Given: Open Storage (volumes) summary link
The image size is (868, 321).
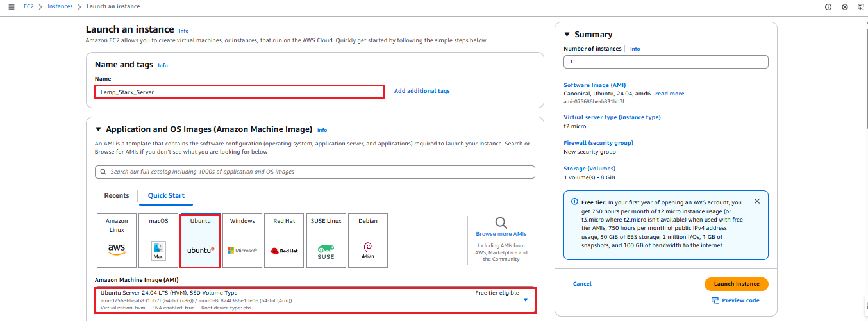Looking at the screenshot, I should (x=590, y=169).
